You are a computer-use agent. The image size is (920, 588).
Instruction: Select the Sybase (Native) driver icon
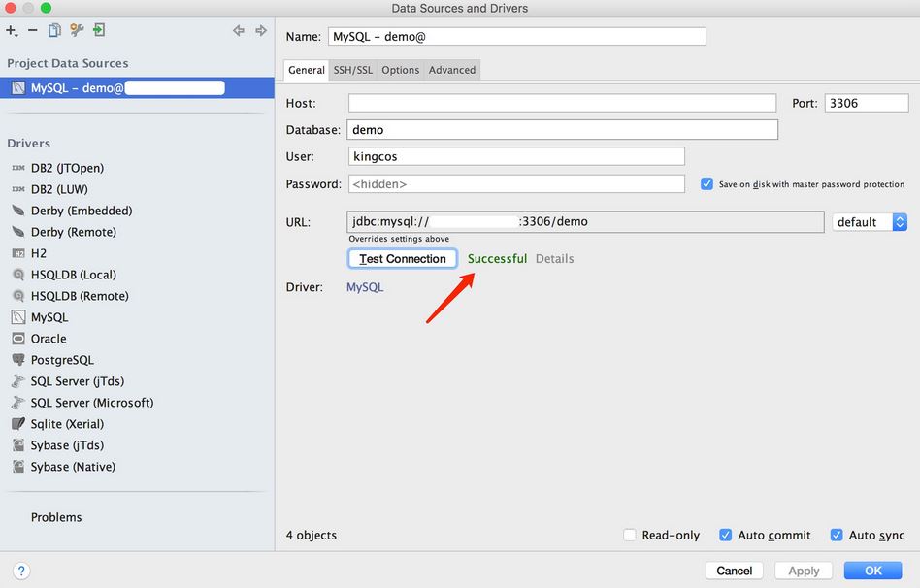(x=18, y=467)
